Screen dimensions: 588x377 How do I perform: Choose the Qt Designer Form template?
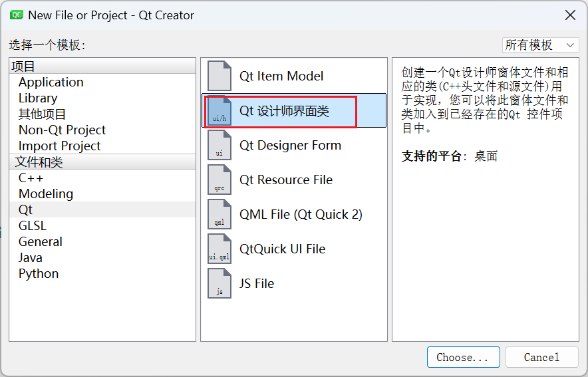click(294, 145)
